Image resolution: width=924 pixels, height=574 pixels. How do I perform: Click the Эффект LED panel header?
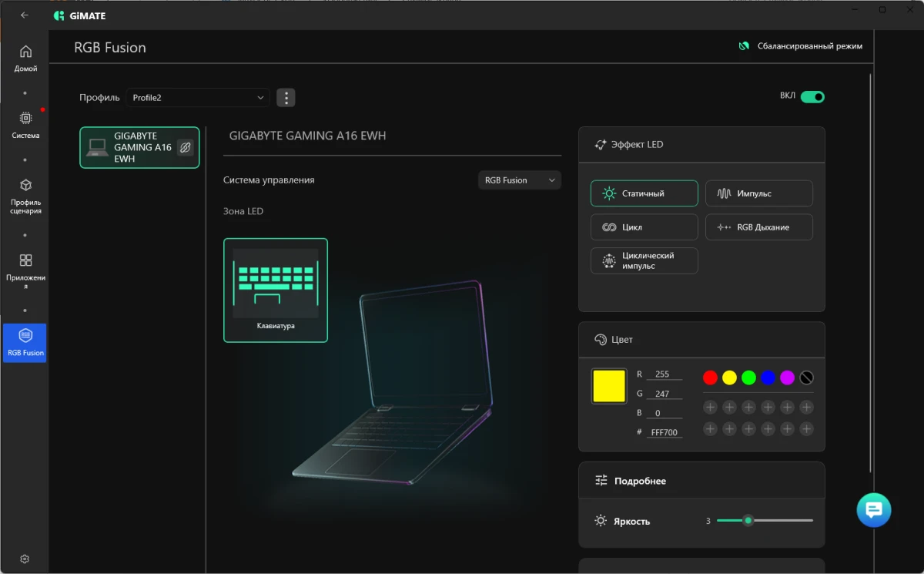tap(701, 145)
